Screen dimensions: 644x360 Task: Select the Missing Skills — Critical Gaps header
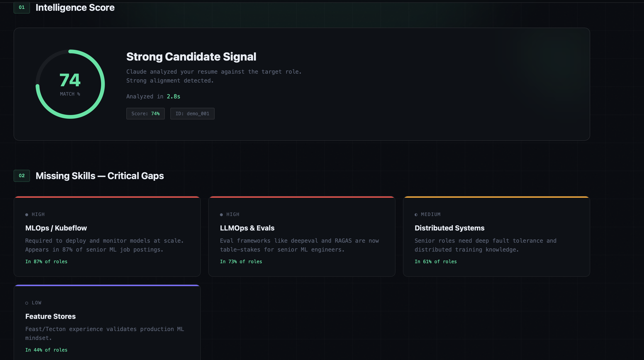coord(100,176)
